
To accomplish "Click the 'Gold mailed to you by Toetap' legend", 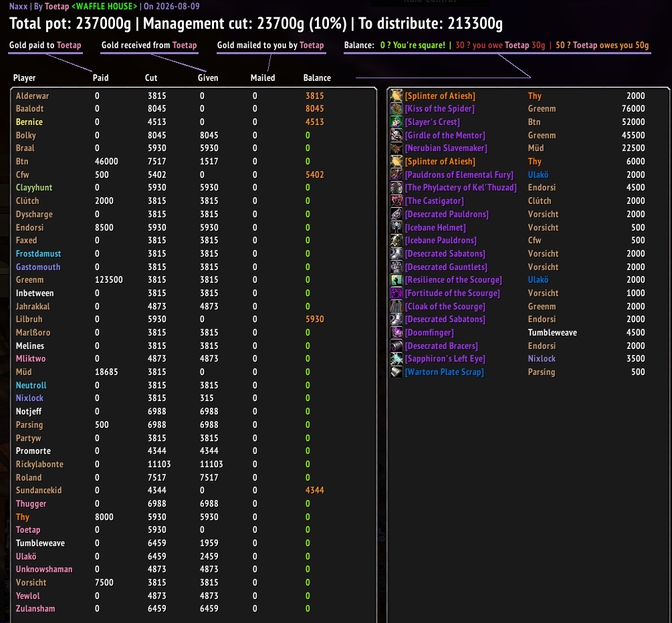I will pos(270,45).
